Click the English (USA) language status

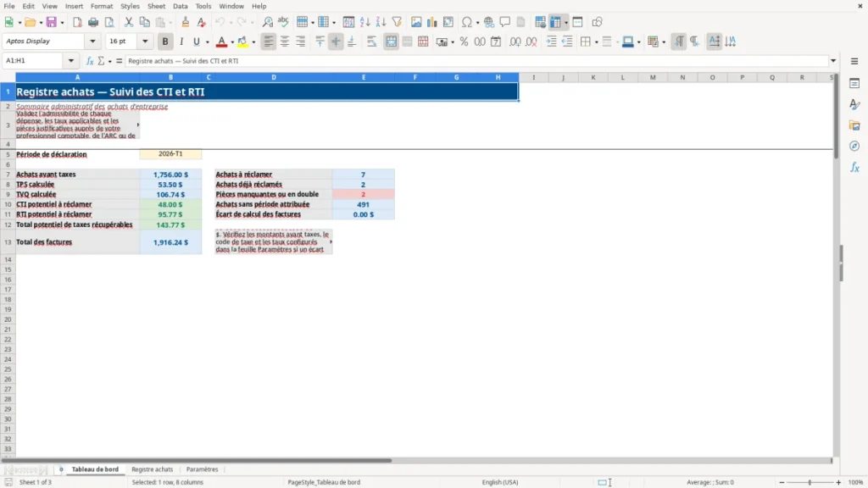500,482
